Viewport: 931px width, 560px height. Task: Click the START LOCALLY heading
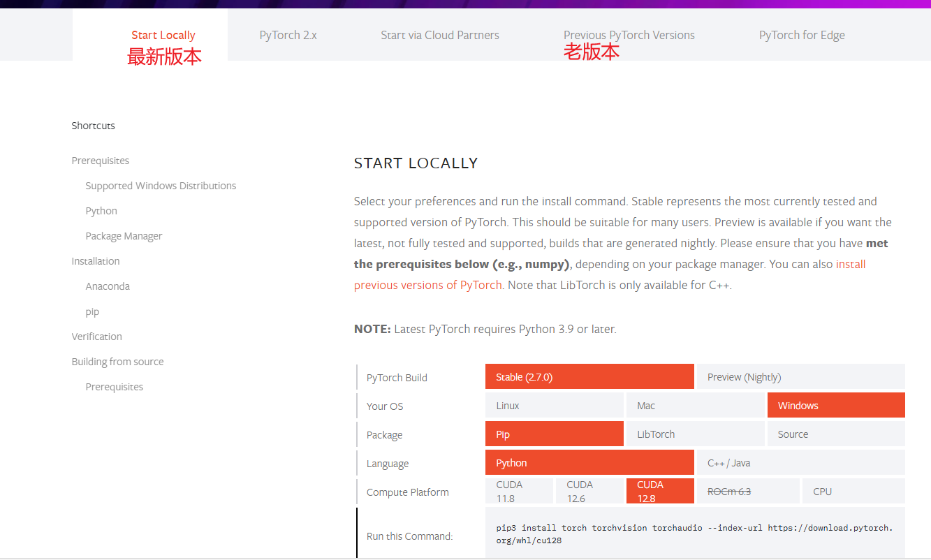tap(416, 163)
